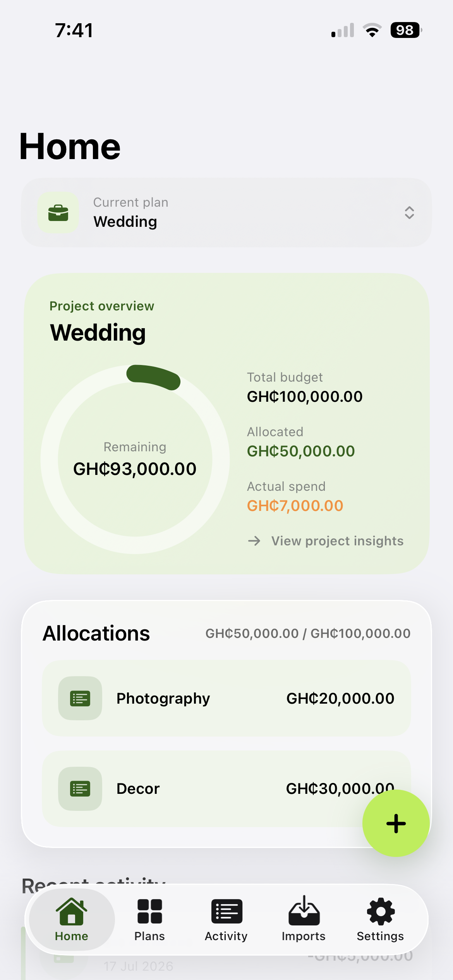
Task: Tap the Decor allocation list icon
Action: tap(80, 788)
